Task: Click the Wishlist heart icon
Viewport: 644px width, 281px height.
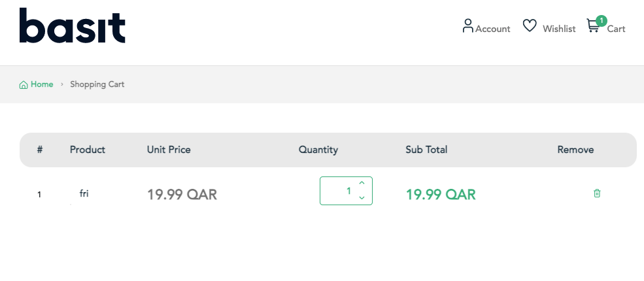Action: 530,26
